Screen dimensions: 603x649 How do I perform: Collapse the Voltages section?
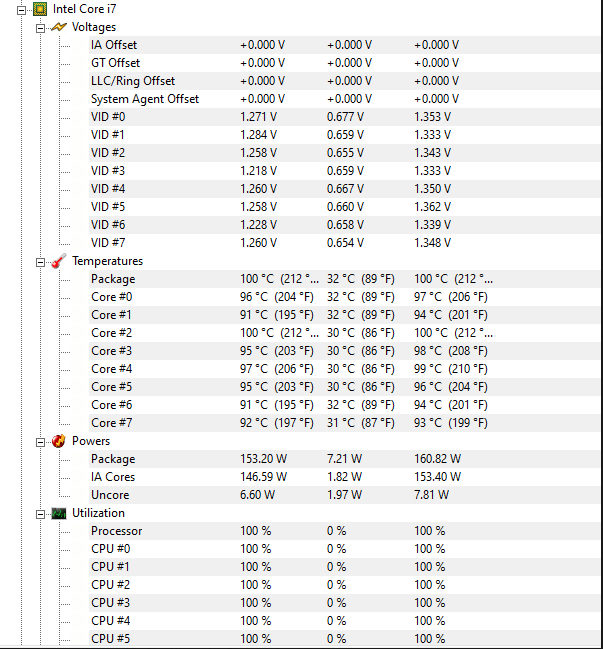41,28
